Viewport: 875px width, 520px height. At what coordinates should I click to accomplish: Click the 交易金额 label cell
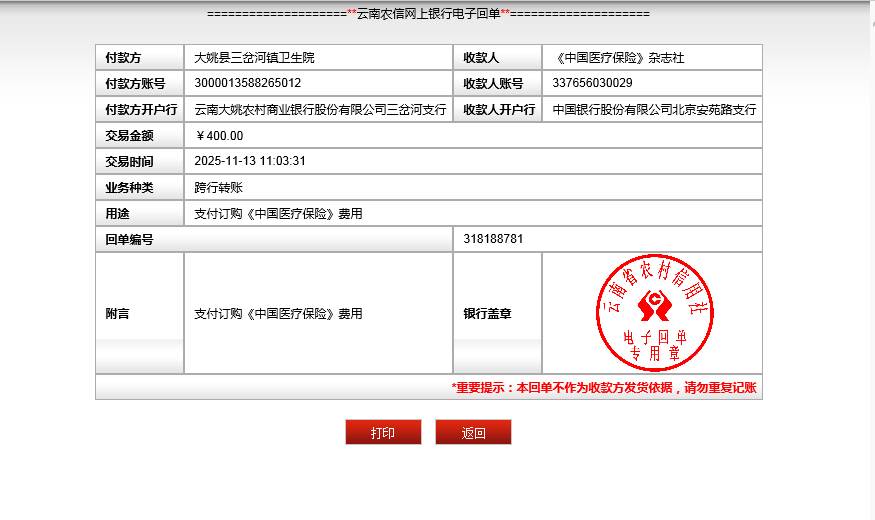point(129,136)
